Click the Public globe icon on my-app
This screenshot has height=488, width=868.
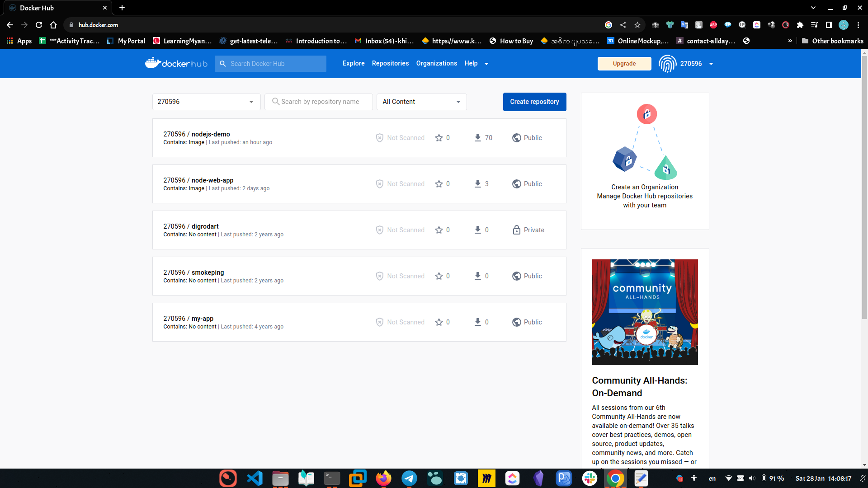coord(516,322)
